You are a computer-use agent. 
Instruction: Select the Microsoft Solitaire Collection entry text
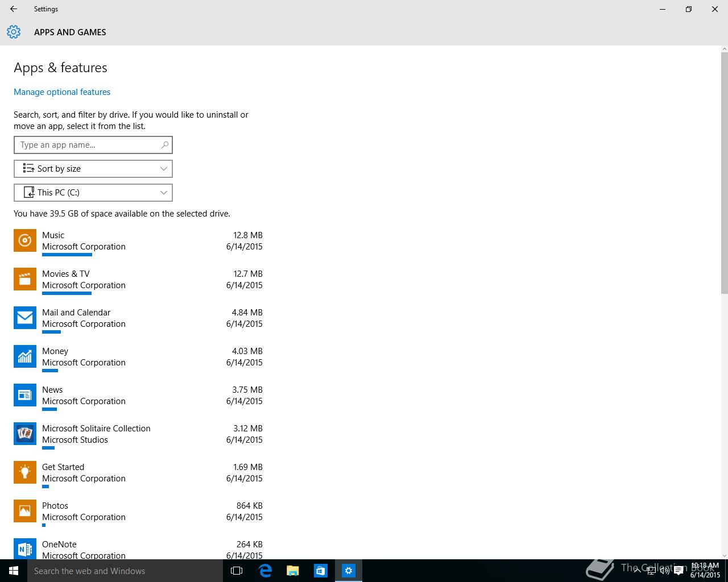click(96, 429)
